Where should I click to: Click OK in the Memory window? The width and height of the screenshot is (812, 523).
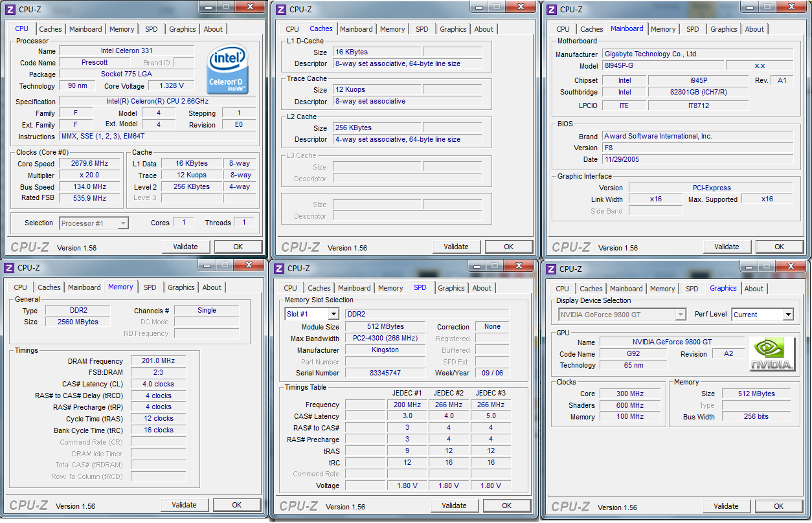(237, 505)
